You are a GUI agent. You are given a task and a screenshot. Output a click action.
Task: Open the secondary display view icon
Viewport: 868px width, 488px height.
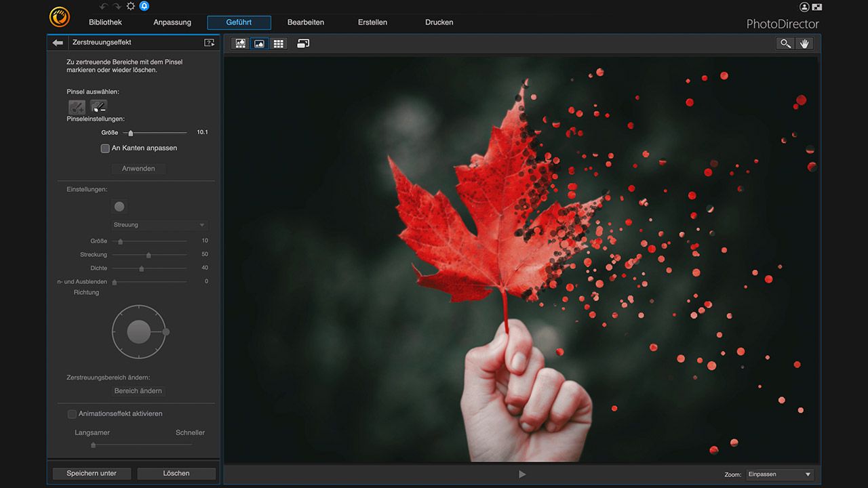coord(303,43)
